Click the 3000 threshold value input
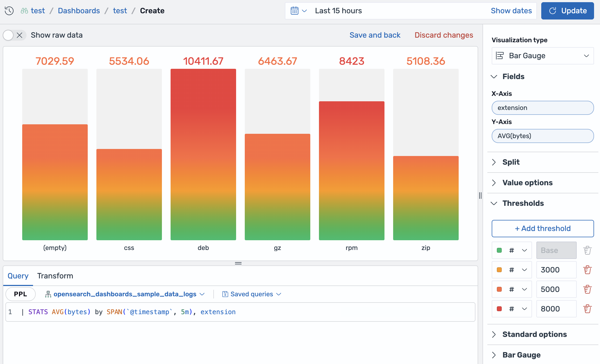This screenshot has height=364, width=600. [556, 270]
